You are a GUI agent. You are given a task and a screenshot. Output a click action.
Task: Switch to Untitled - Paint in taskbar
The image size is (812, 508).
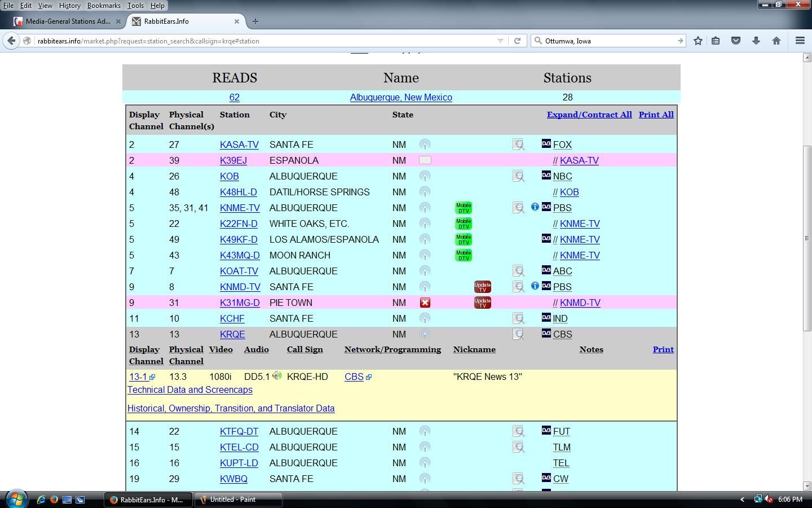coord(238,500)
